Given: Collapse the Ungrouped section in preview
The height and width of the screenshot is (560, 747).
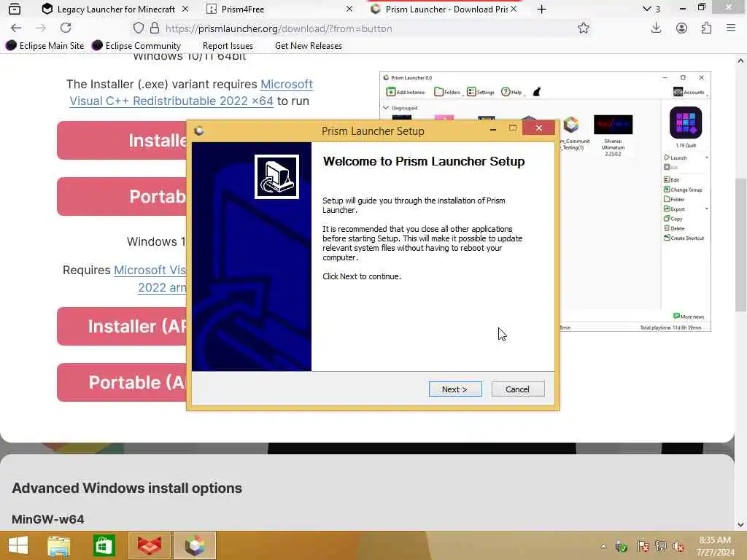Looking at the screenshot, I should 386,108.
